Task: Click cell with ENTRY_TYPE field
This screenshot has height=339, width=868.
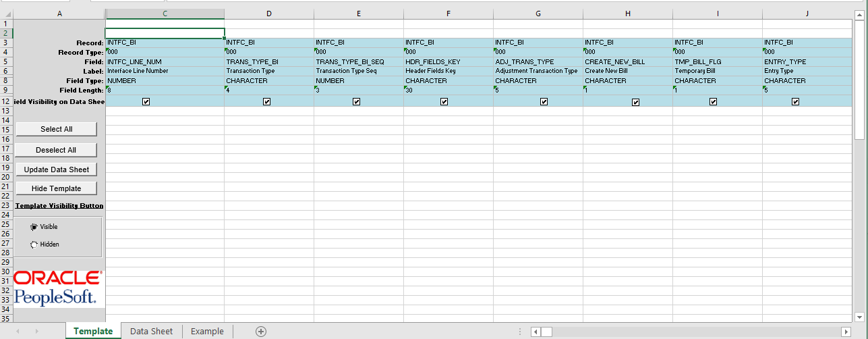Action: pos(808,61)
